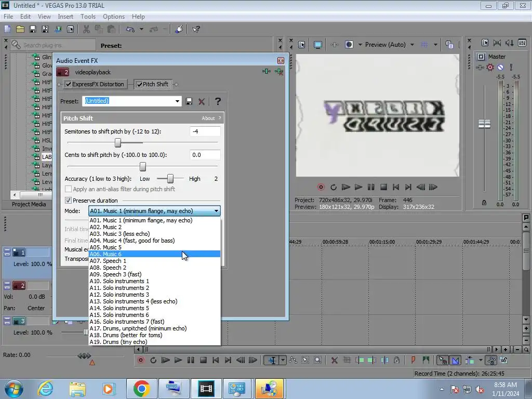Image resolution: width=532 pixels, height=399 pixels.
Task: Click the Master volume fader
Action: (484, 124)
